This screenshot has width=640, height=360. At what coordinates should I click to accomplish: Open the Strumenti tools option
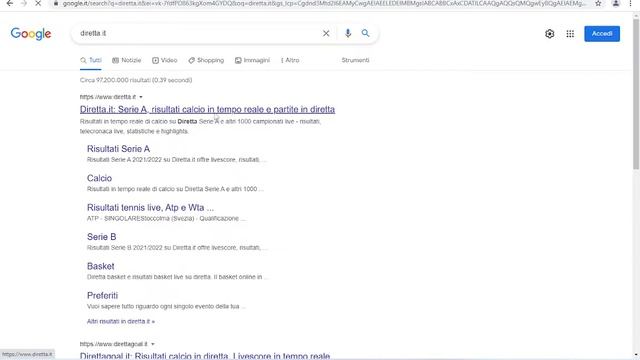(x=355, y=60)
